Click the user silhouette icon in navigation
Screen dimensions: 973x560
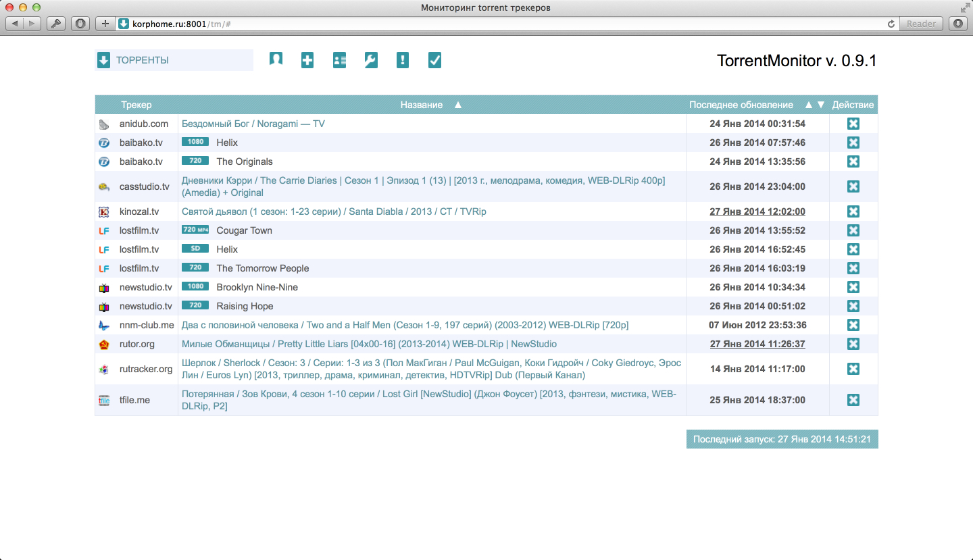pos(276,60)
